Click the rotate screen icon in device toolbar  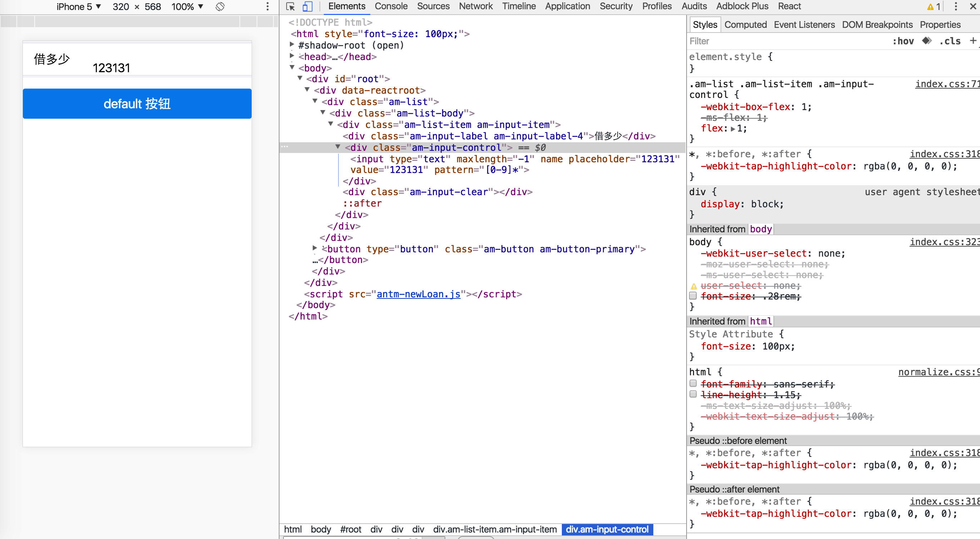click(x=220, y=6)
